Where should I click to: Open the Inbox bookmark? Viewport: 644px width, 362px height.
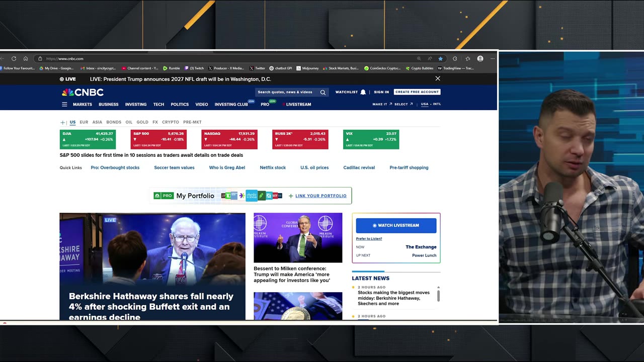pyautogui.click(x=98, y=68)
